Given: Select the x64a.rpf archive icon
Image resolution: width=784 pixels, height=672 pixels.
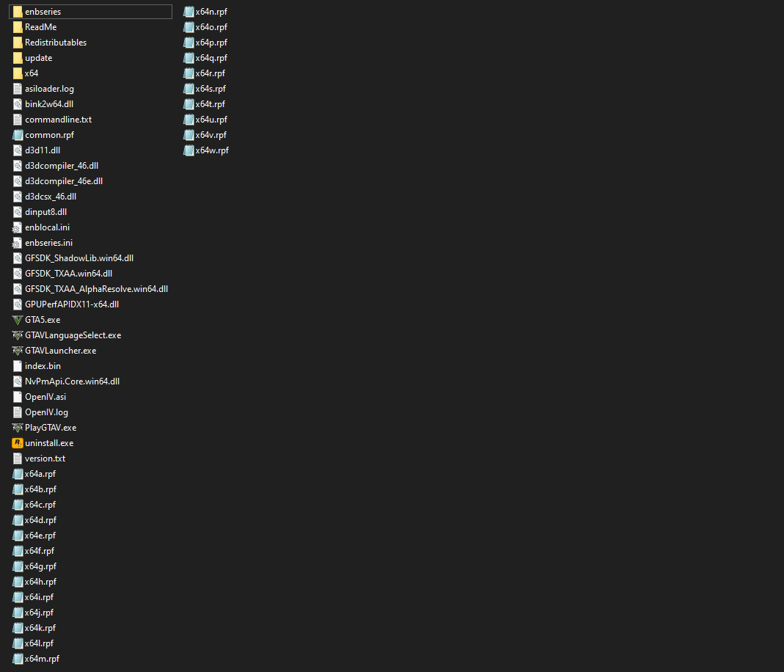Looking at the screenshot, I should tap(18, 473).
